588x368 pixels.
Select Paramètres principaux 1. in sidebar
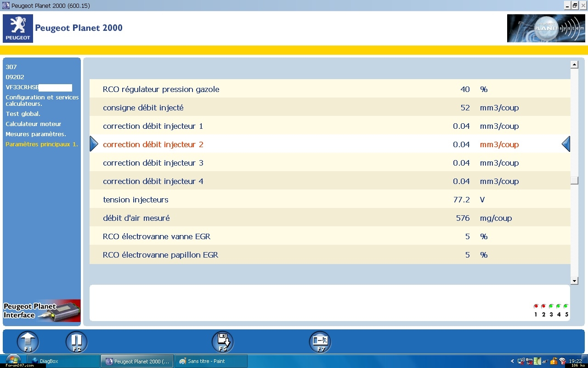pyautogui.click(x=42, y=144)
